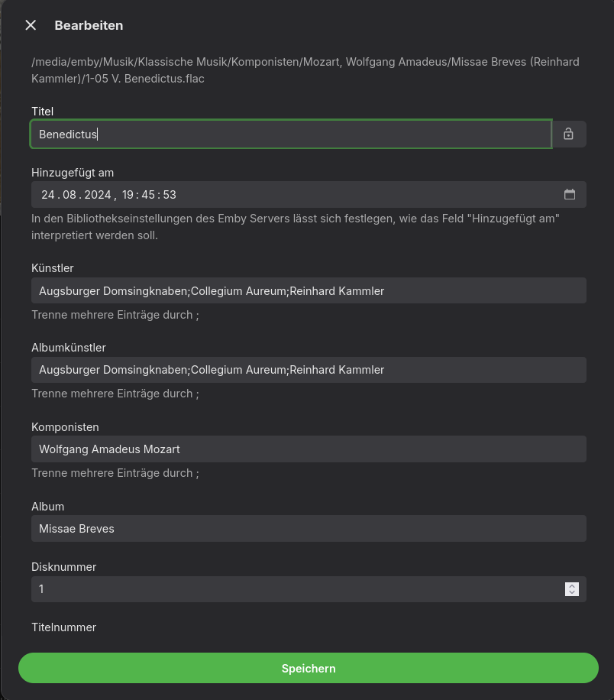Click into the Titel field with Benedictus
This screenshot has width=614, height=700.
click(290, 134)
